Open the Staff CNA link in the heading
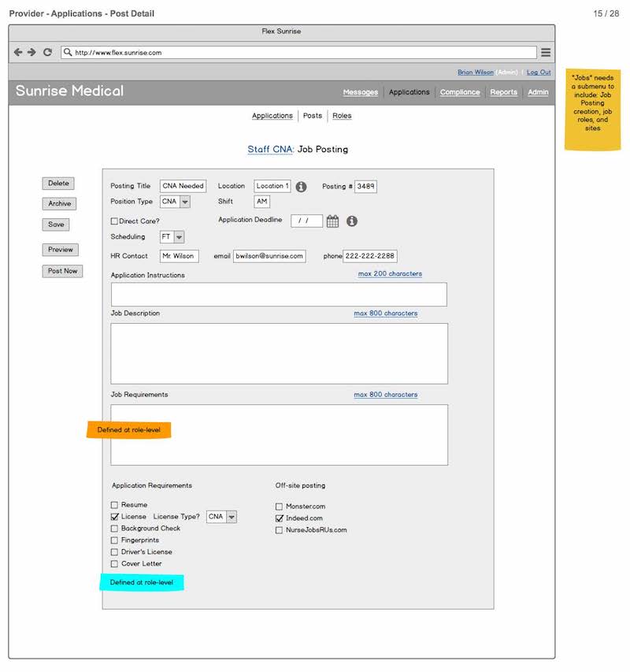The height and width of the screenshot is (672, 630). tap(270, 150)
